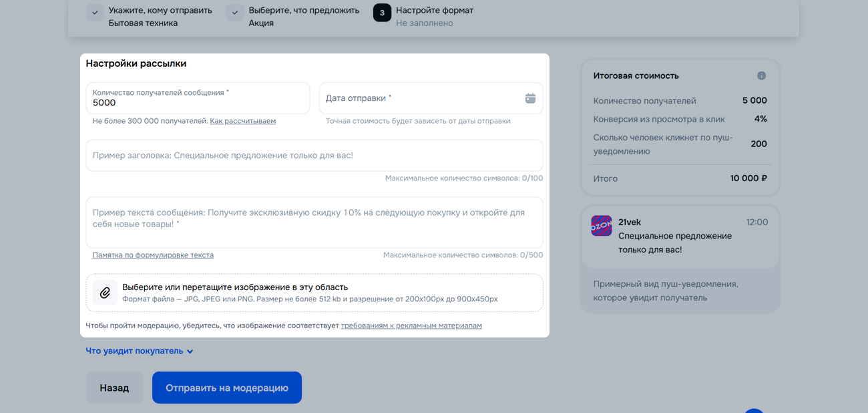Click the paperclip attachment icon
This screenshot has width=868, height=413.
(105, 293)
